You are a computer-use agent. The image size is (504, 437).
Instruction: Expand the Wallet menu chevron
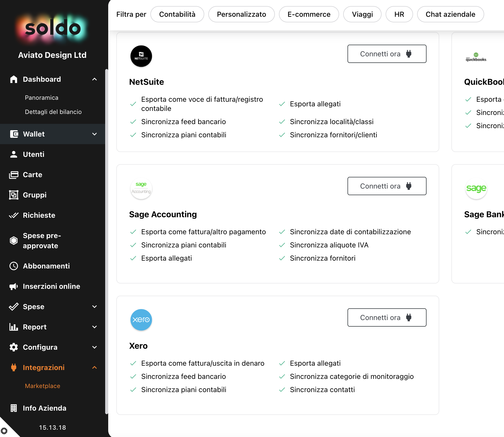click(x=94, y=134)
